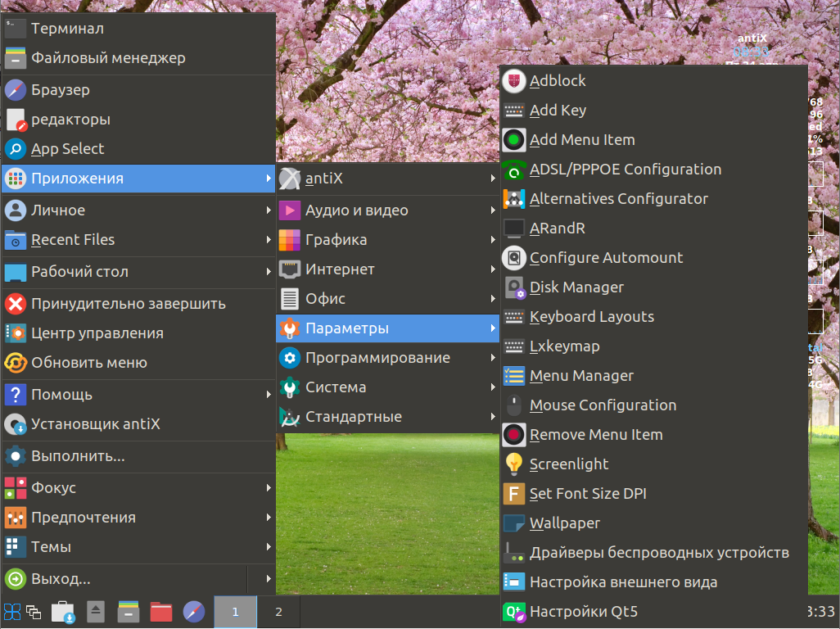Viewport: 840px width, 629px height.
Task: Open the red folder icon in taskbar
Action: 160,612
